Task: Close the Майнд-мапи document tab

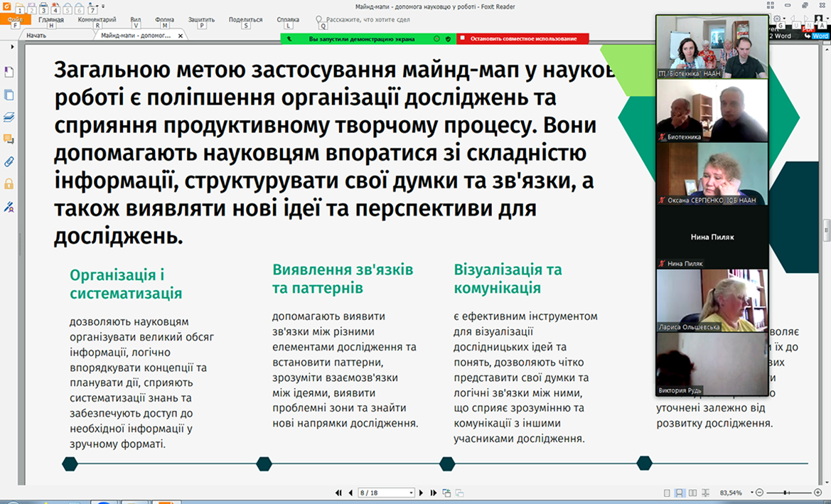Action: click(180, 36)
